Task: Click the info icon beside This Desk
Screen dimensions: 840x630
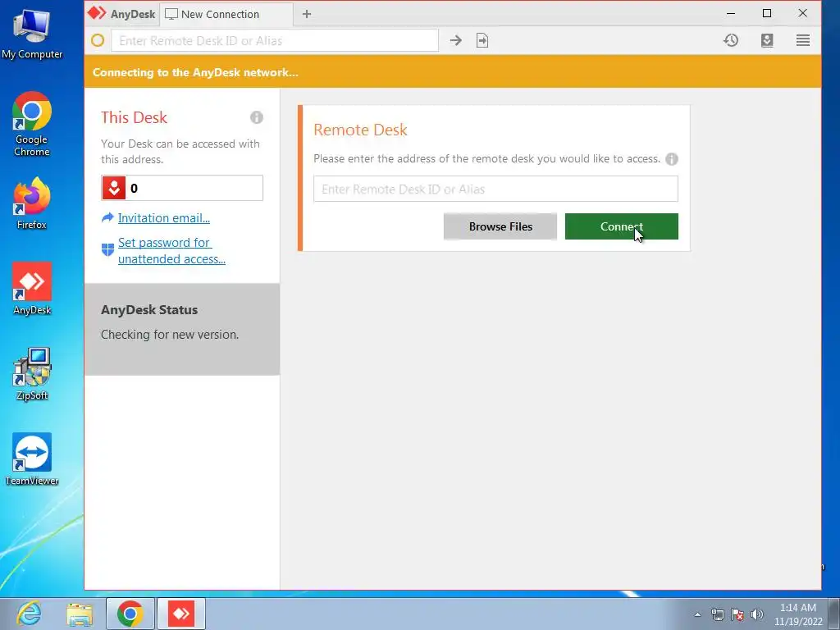Action: [257, 117]
